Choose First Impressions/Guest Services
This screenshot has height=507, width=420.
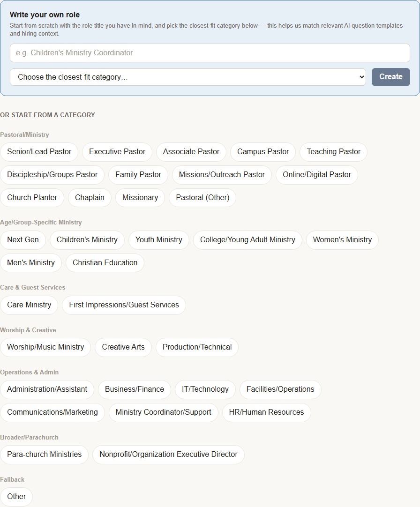tap(124, 305)
